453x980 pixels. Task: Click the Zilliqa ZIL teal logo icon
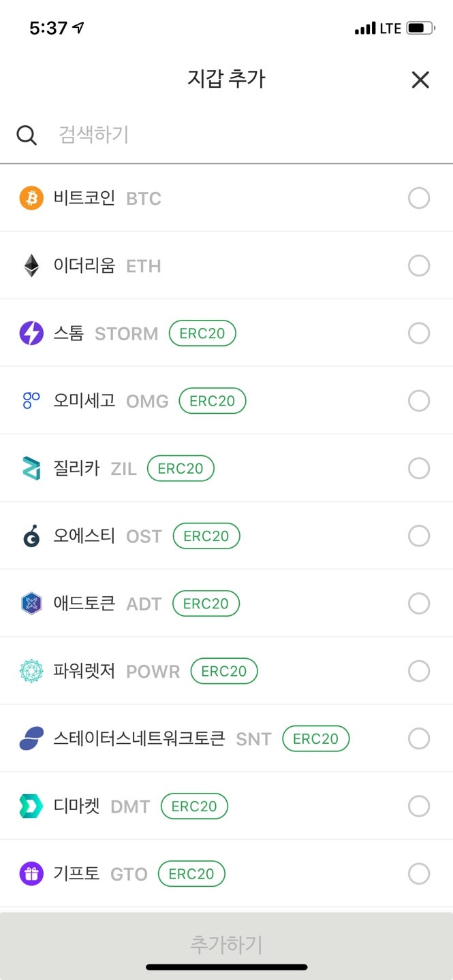31,468
